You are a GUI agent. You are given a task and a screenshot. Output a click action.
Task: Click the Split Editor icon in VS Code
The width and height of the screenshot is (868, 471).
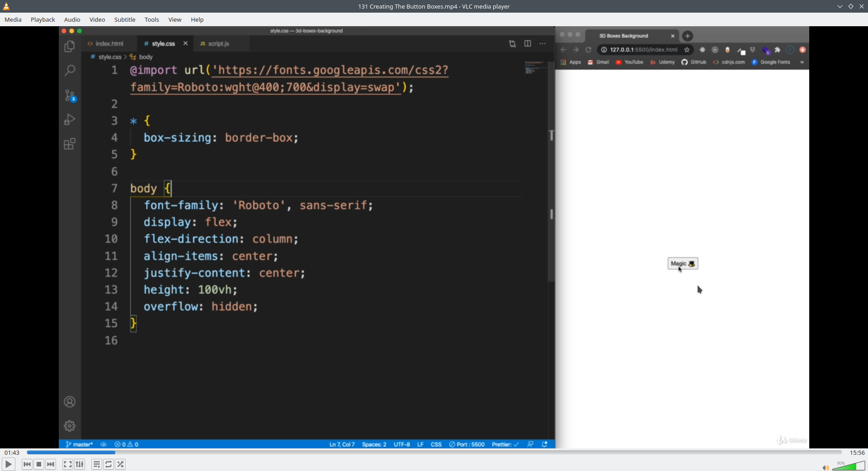click(x=528, y=43)
